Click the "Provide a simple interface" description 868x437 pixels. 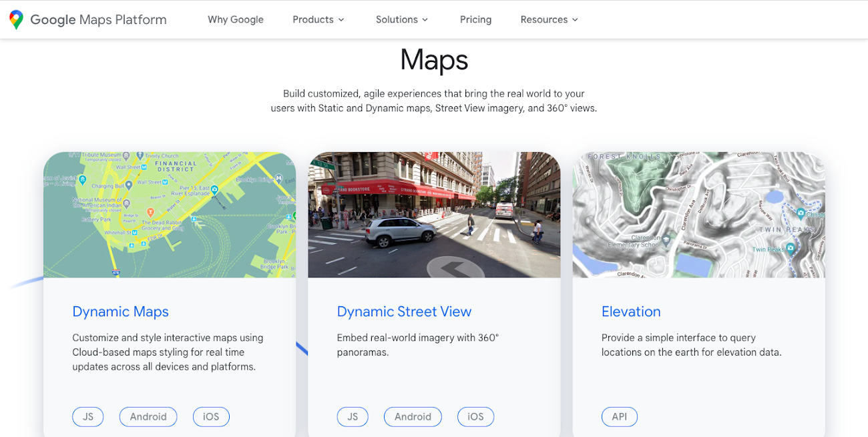click(691, 345)
